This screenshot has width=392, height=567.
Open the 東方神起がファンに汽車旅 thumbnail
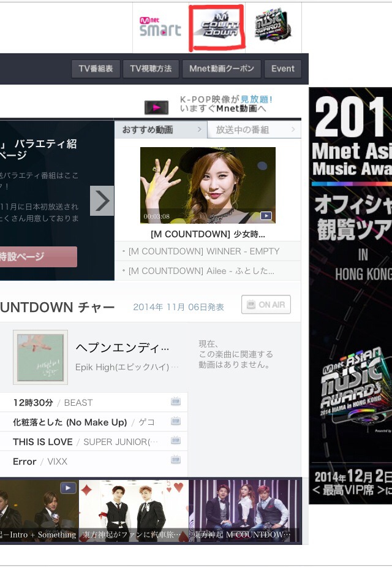pyautogui.click(x=134, y=511)
